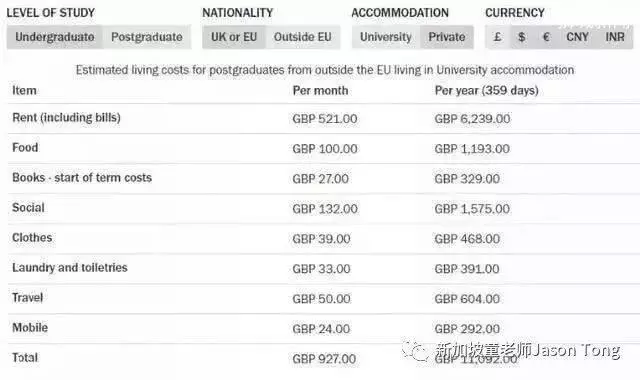Choose UK or EU nationality

coord(234,37)
